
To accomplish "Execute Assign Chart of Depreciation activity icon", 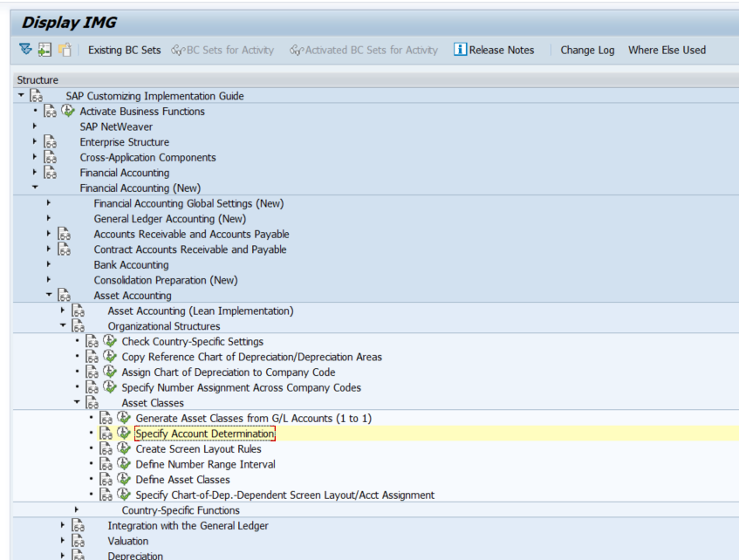I will [110, 372].
